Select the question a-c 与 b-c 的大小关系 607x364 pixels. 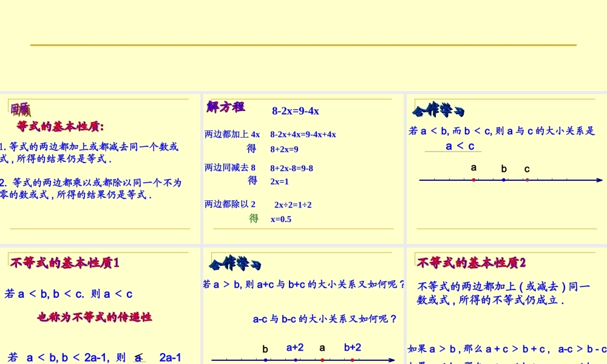click(x=324, y=318)
